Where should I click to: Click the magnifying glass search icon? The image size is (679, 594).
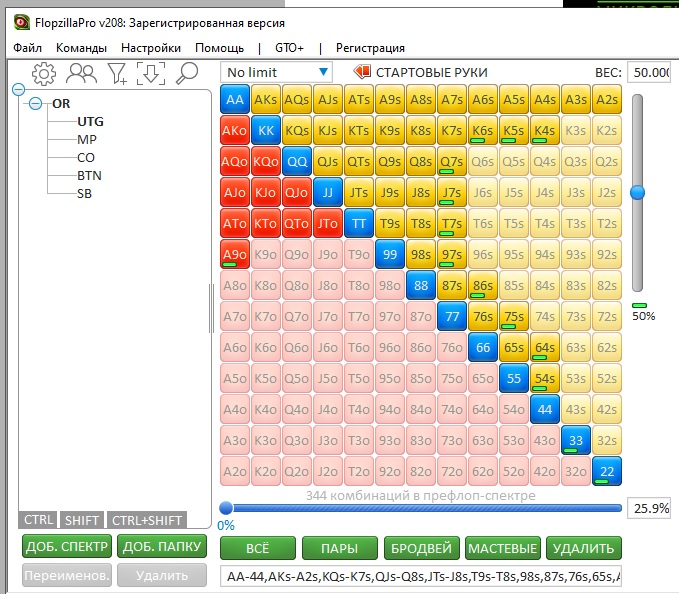(x=187, y=73)
